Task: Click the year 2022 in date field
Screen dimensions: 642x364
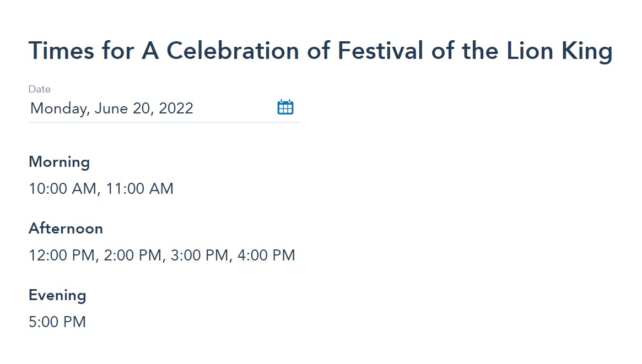Action: [176, 108]
